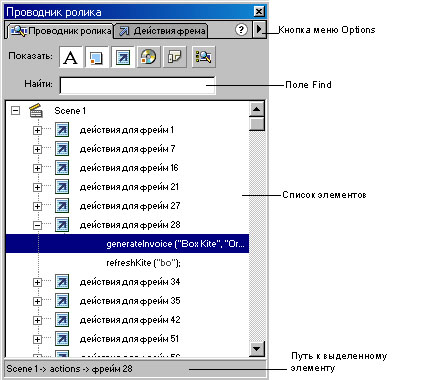This screenshot has width=425, height=380.
Task: Click action icon of фрейм 42
Action: [x=62, y=320]
